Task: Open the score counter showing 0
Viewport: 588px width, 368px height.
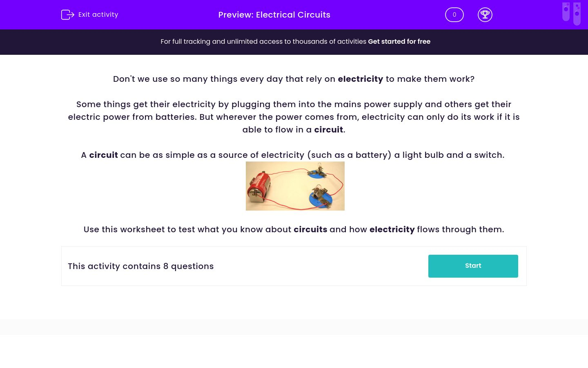Action: [454, 15]
